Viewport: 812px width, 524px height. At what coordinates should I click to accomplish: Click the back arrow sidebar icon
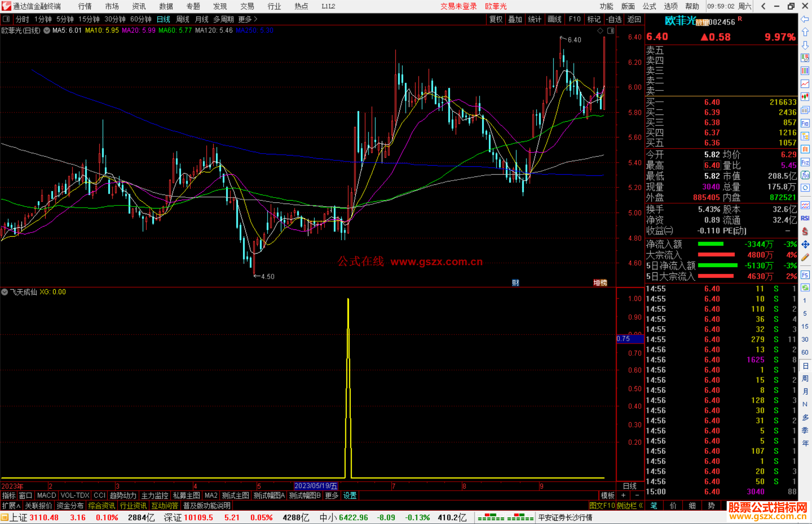point(805,19)
